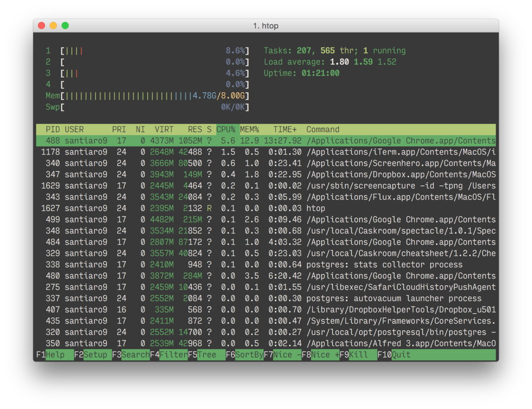Sort processes by the PID column
This screenshot has width=532, height=409.
52,130
